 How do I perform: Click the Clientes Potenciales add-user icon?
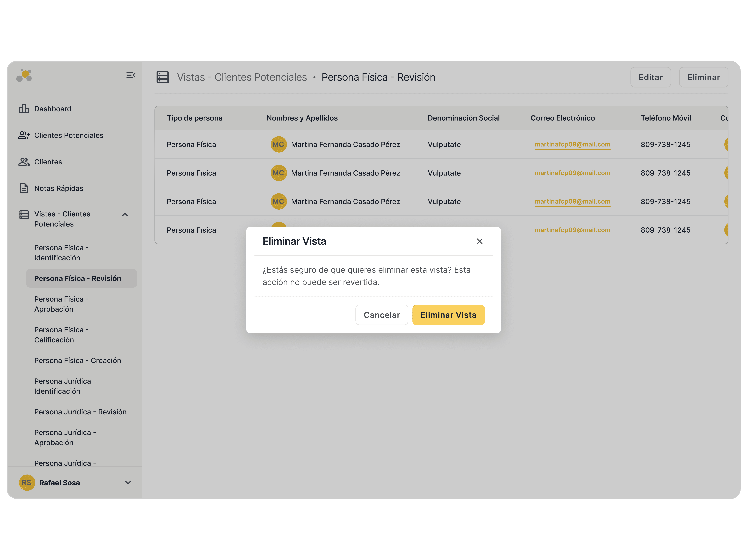click(24, 135)
